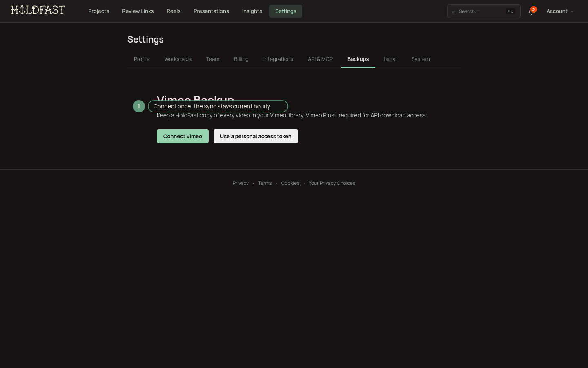The image size is (588, 368).
Task: Open Your Privacy Choices link
Action: point(332,183)
